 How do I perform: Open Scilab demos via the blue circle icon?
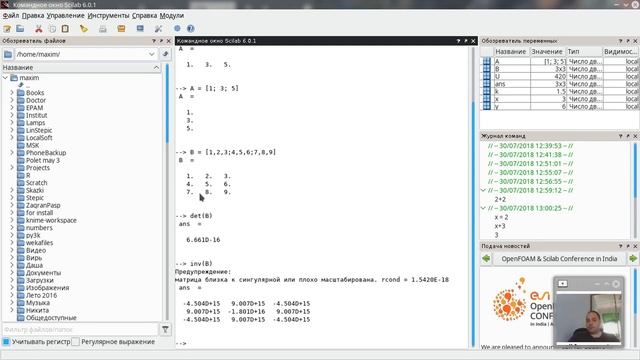pyautogui.click(x=177, y=29)
